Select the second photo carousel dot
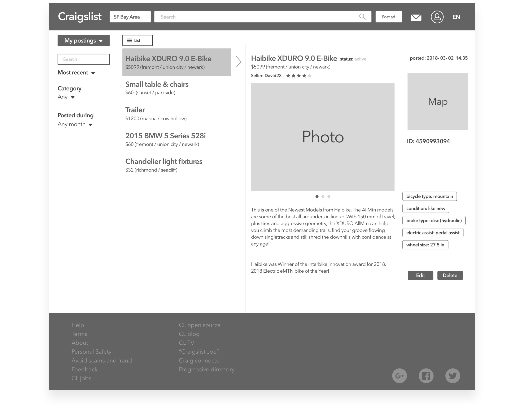 point(323,196)
